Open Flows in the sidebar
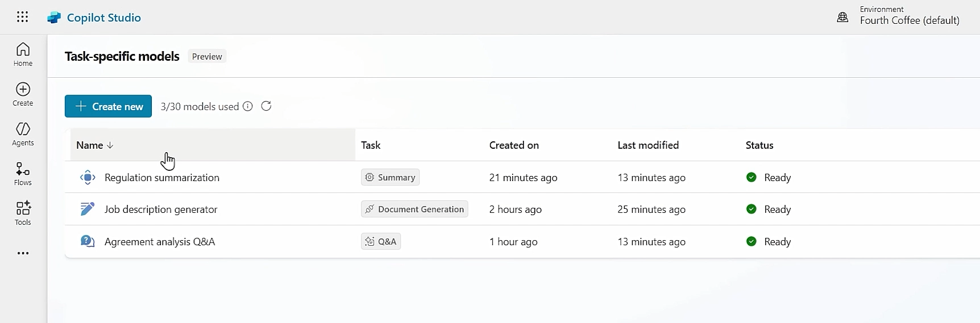The width and height of the screenshot is (980, 323). pos(23,174)
